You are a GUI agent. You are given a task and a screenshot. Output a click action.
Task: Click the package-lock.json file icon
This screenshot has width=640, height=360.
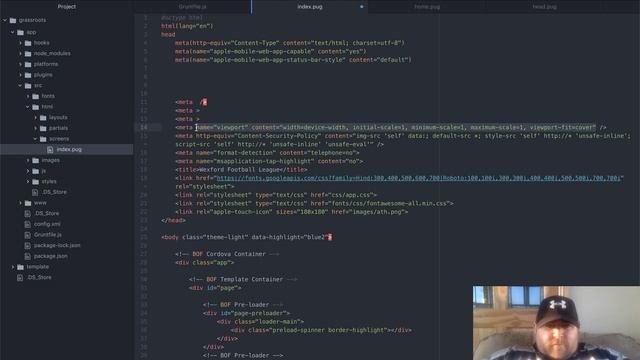coord(27,245)
